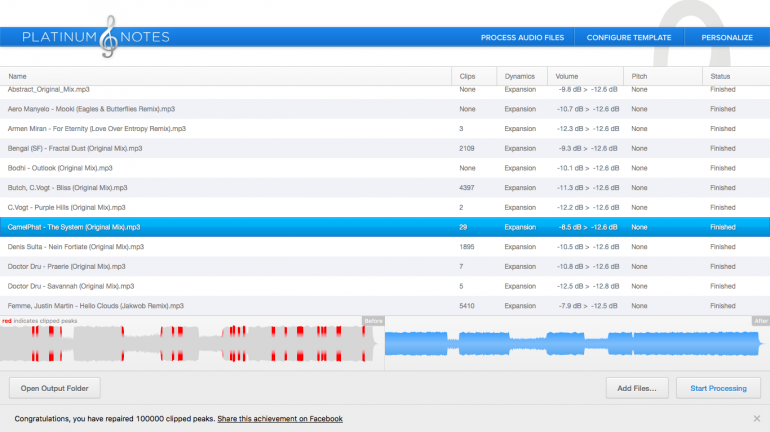Select Doctor Dru - Praerie (Original Mix).mp3

point(385,266)
